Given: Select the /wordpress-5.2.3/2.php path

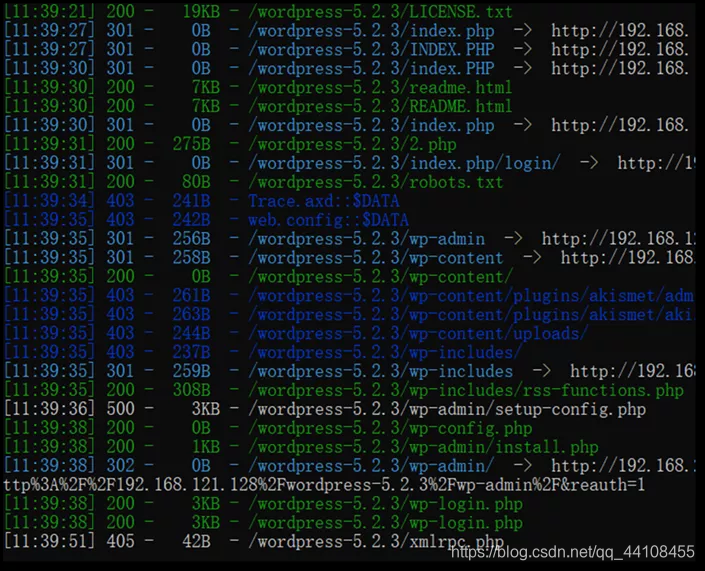Looking at the screenshot, I should coord(352,144).
